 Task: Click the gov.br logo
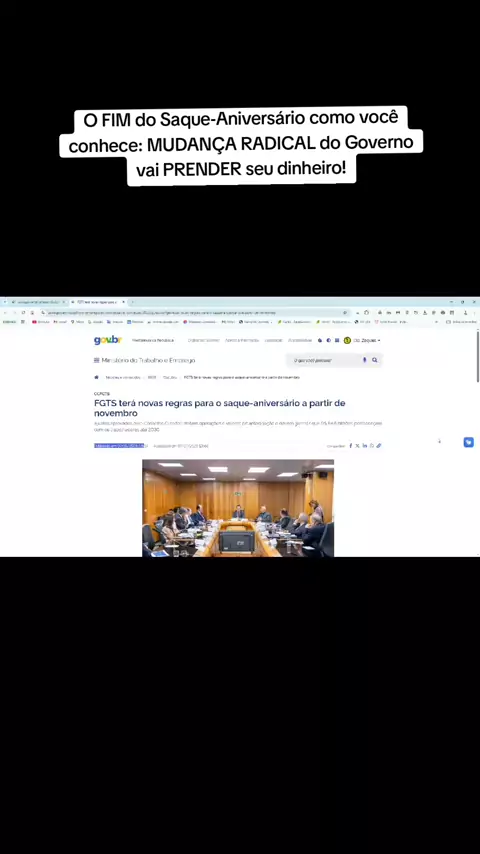pyautogui.click(x=108, y=340)
